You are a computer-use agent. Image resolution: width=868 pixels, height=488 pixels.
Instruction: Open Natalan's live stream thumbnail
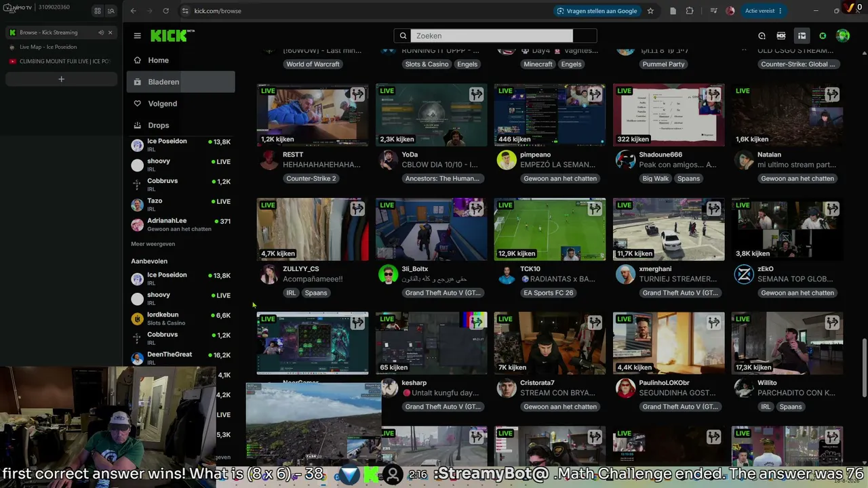[787, 115]
